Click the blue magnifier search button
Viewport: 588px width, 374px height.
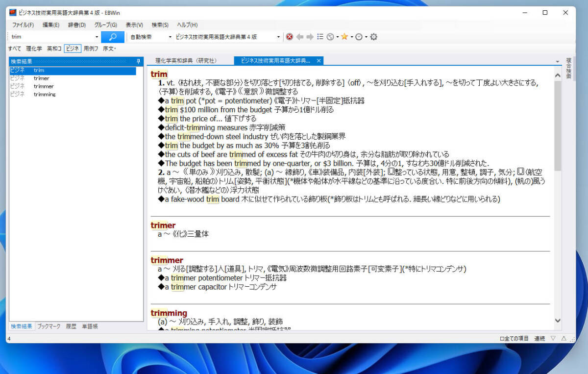[x=113, y=37]
